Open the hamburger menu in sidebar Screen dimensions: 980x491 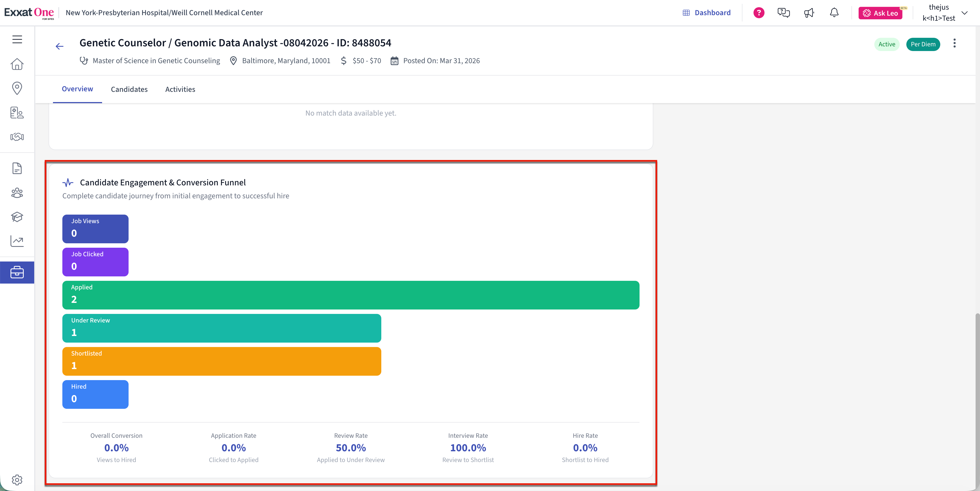point(17,39)
